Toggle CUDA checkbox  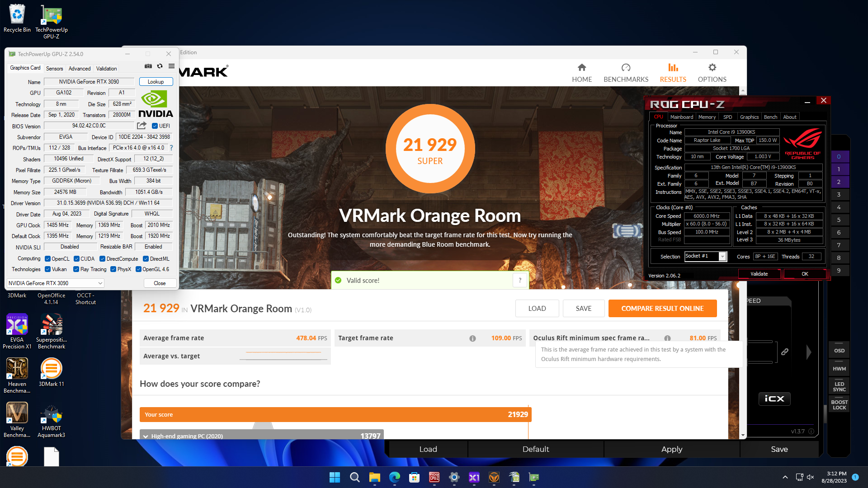pyautogui.click(x=76, y=259)
